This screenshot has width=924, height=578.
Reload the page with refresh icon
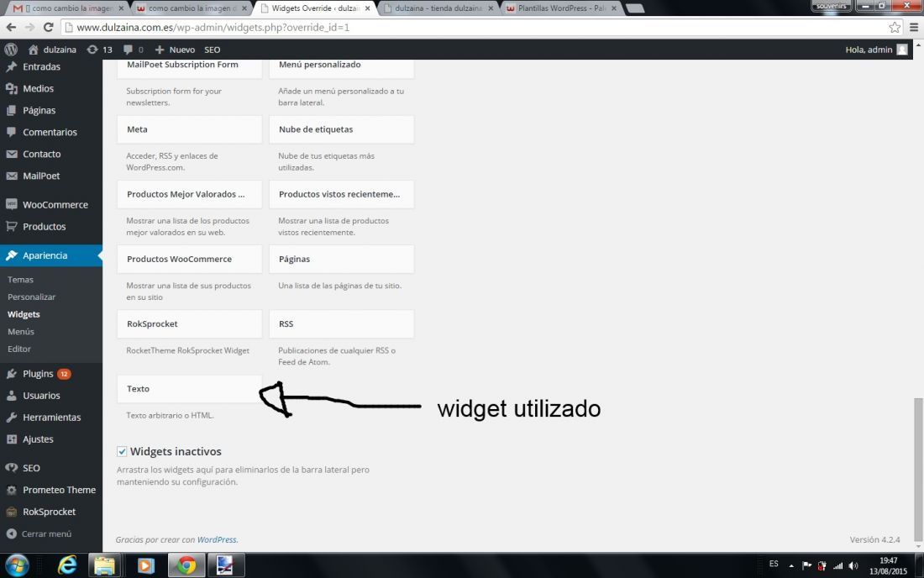point(49,27)
